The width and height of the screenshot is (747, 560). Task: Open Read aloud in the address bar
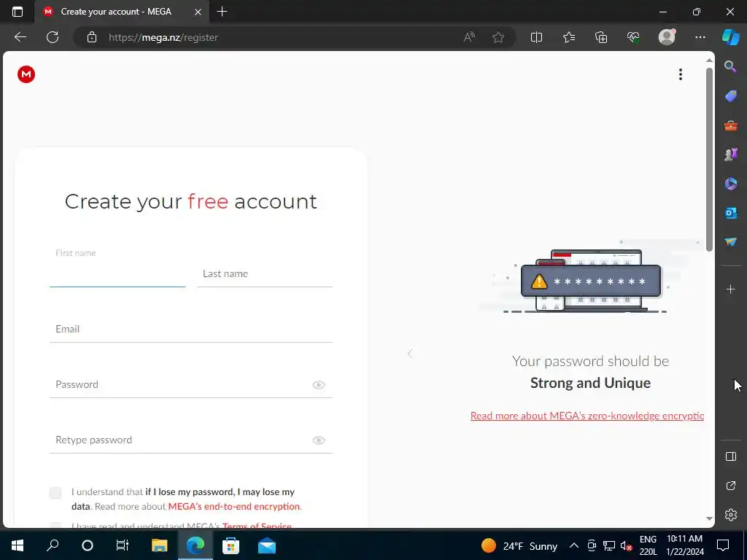[x=469, y=37]
